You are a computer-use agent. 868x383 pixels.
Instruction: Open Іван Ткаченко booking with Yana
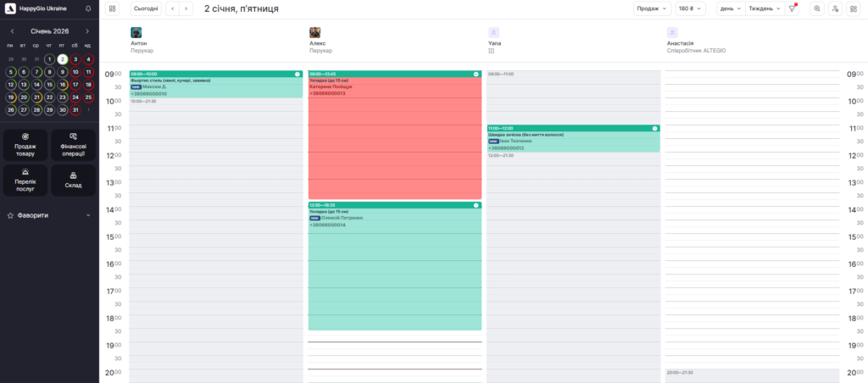click(x=574, y=138)
